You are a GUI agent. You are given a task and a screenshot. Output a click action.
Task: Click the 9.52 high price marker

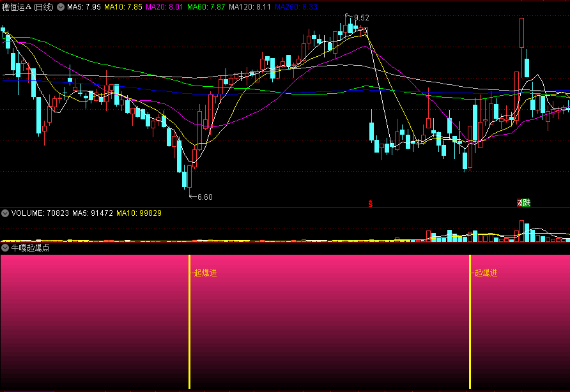(x=361, y=18)
